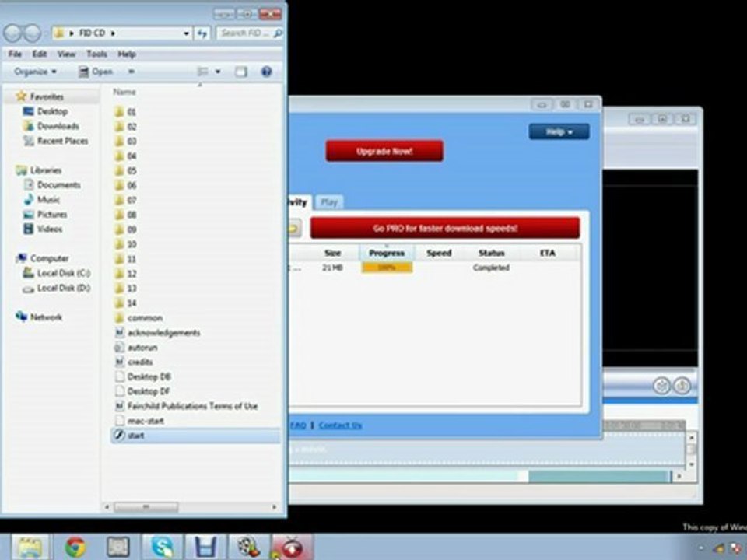This screenshot has height=560, width=747.
Task: Click the Explorer forward navigation arrow
Action: point(32,33)
